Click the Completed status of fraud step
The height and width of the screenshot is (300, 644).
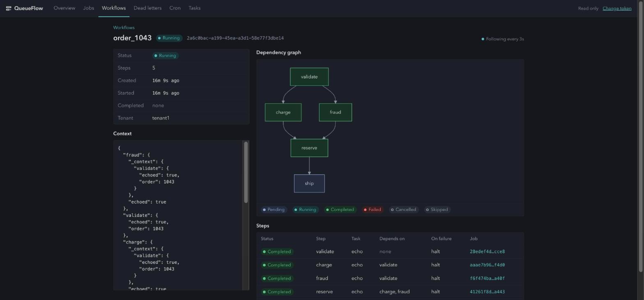(277, 278)
